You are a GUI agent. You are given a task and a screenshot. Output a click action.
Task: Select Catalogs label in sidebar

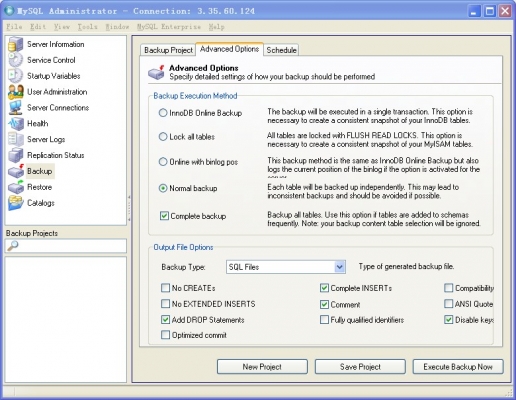(x=41, y=203)
